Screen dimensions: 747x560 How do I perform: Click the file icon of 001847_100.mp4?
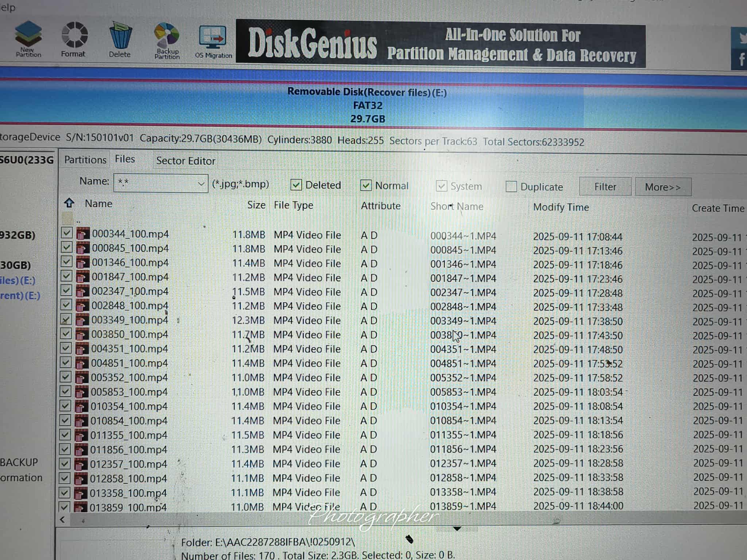coord(82,277)
